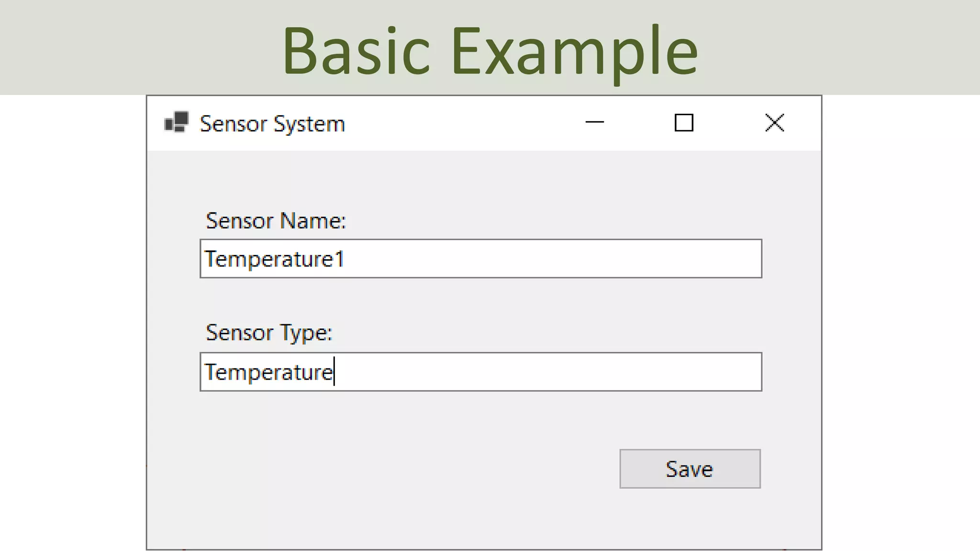Close the Sensor System window
The height and width of the screenshot is (551, 980).
click(774, 122)
